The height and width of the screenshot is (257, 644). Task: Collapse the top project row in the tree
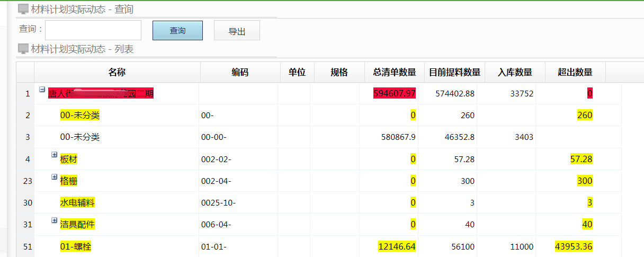point(42,90)
